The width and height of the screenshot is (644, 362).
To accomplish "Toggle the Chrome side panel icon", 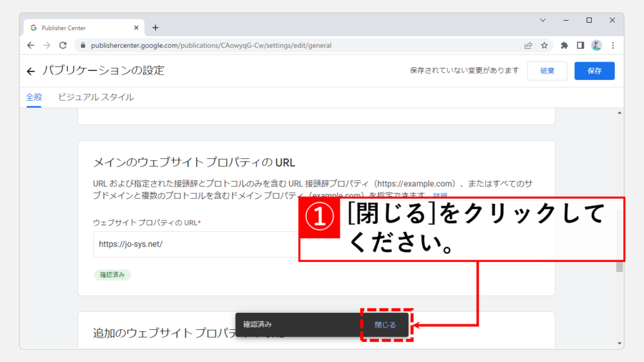I will click(580, 45).
